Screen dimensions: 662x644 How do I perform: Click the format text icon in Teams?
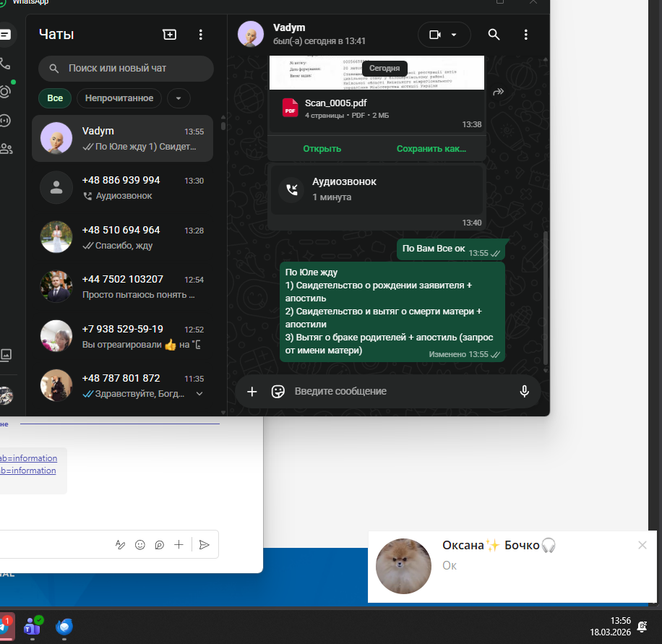pyautogui.click(x=120, y=545)
